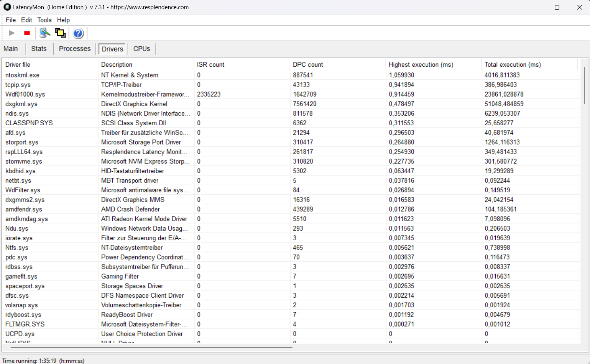Select the iorate.sys driver row

click(291, 238)
